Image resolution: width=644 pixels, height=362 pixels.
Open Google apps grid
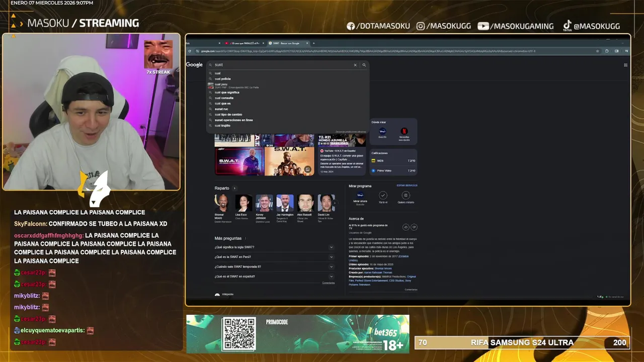pos(625,65)
